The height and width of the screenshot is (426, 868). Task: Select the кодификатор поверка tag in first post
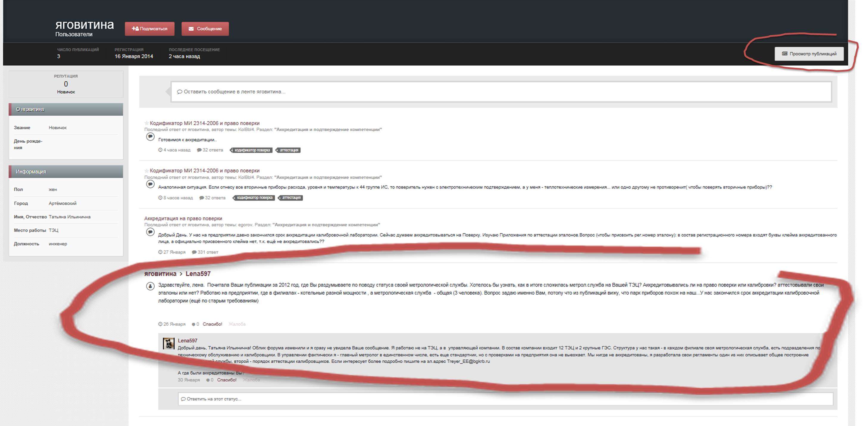click(252, 150)
